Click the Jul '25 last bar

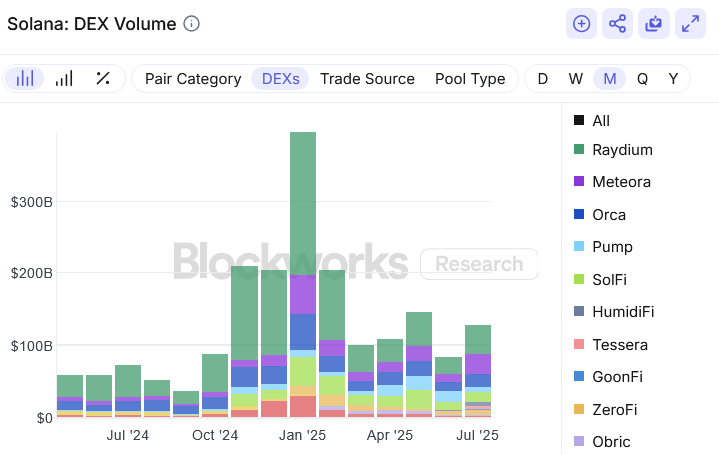[478, 372]
